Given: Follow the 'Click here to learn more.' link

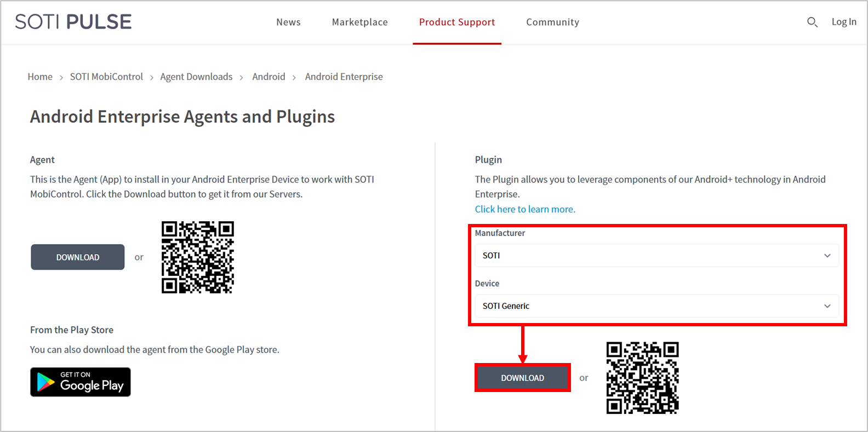Looking at the screenshot, I should (x=525, y=209).
